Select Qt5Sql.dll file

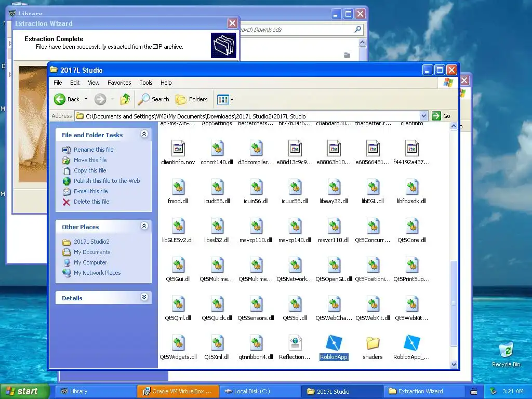click(x=295, y=304)
